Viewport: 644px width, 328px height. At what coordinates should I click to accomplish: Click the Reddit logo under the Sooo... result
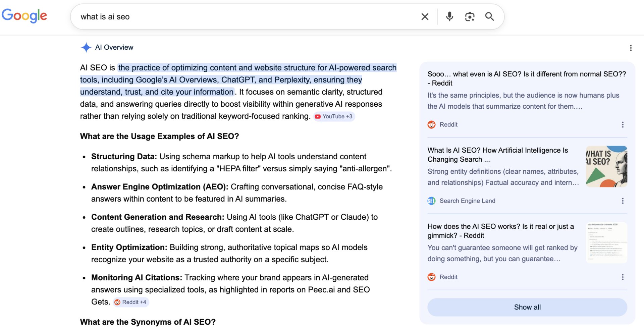[431, 125]
